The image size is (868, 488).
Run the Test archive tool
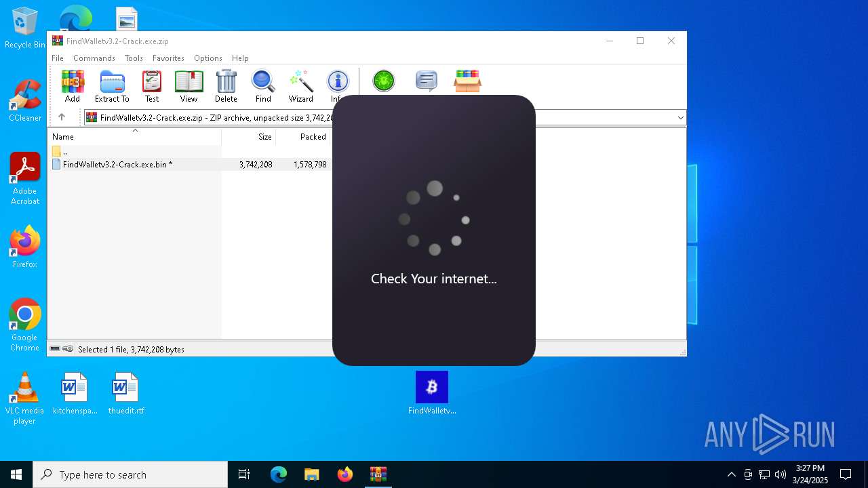tap(152, 86)
